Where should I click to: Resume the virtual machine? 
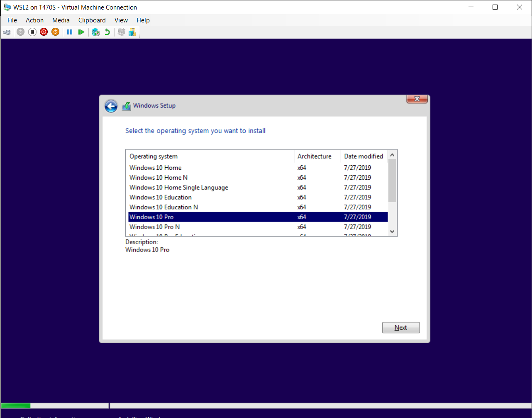(81, 32)
